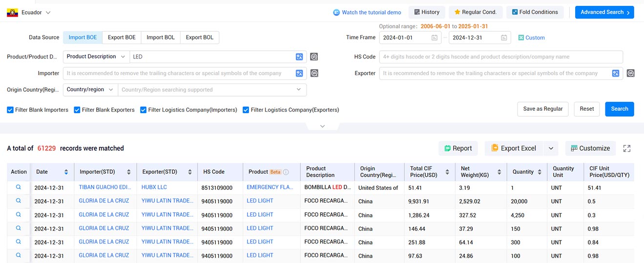Open Regular Cond. saved conditions
Image resolution: width=644 pixels, height=263 pixels.
[x=476, y=12]
